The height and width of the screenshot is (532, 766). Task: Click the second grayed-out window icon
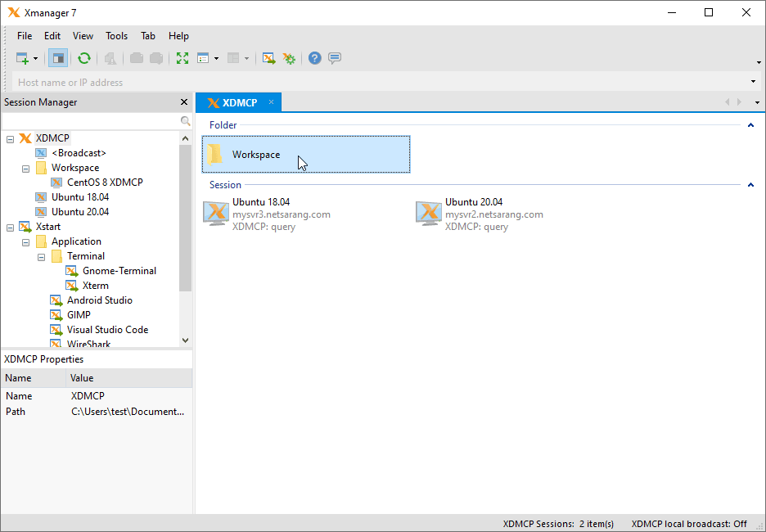(156, 58)
